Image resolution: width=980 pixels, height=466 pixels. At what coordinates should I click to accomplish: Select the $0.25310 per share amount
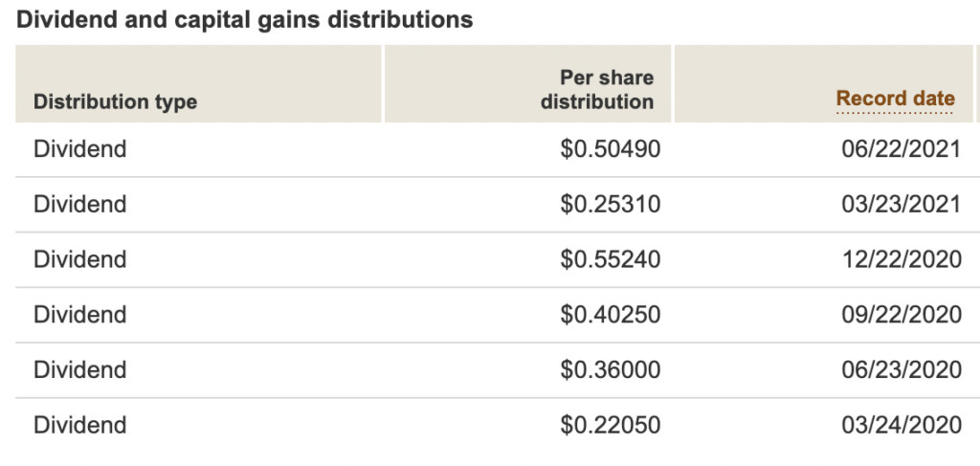[610, 205]
